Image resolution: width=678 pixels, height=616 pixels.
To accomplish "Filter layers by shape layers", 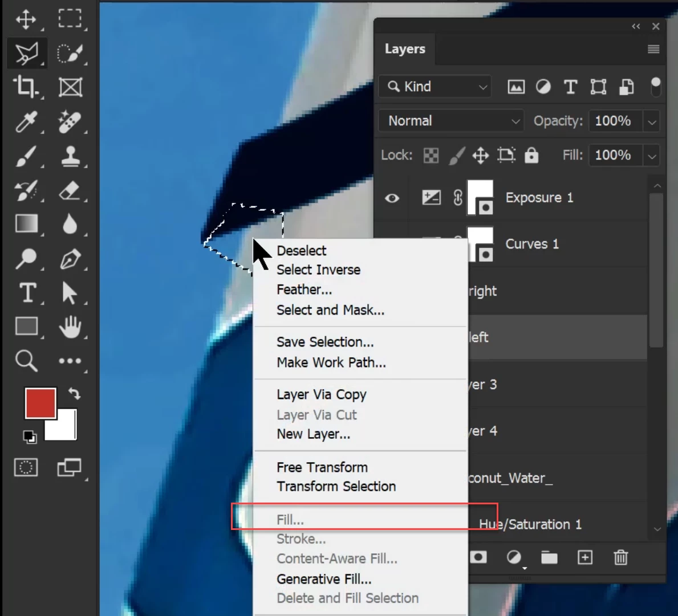I will [x=598, y=87].
